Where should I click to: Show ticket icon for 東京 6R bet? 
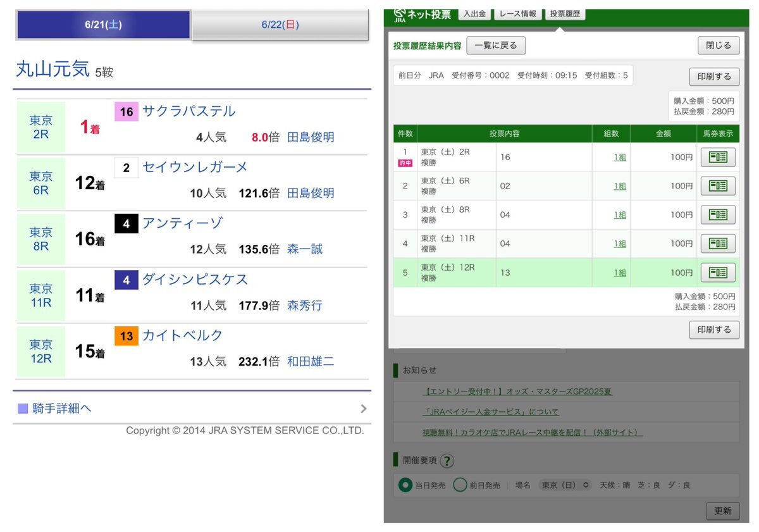pyautogui.click(x=718, y=186)
